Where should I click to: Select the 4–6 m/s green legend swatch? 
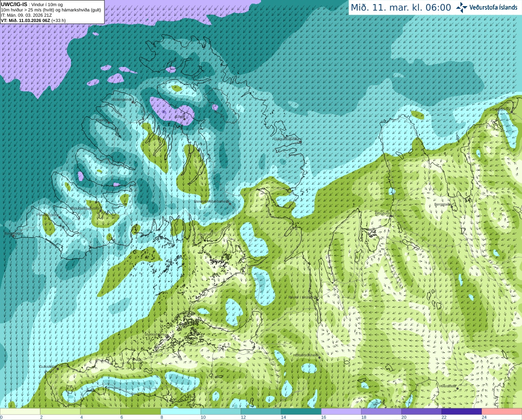tap(100, 411)
